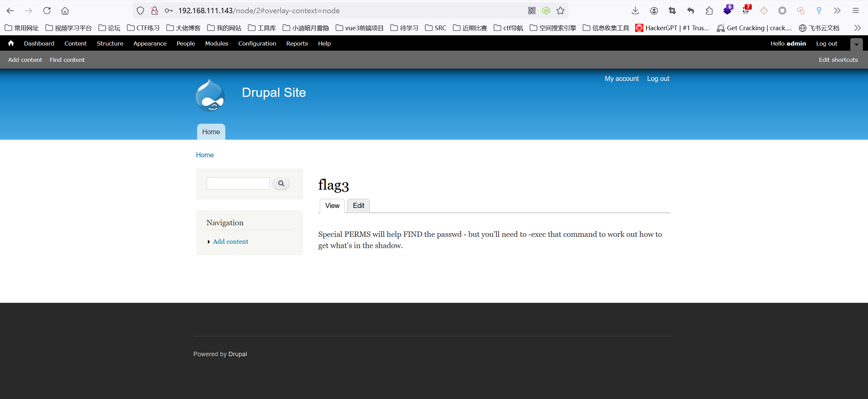868x399 pixels.
Task: Click the Add content navigation link
Action: tap(230, 241)
